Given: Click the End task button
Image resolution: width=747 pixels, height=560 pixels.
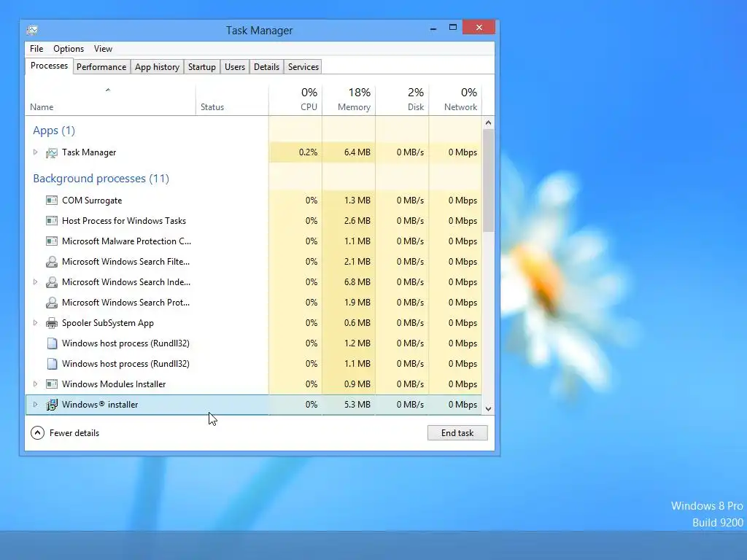Looking at the screenshot, I should 457,433.
